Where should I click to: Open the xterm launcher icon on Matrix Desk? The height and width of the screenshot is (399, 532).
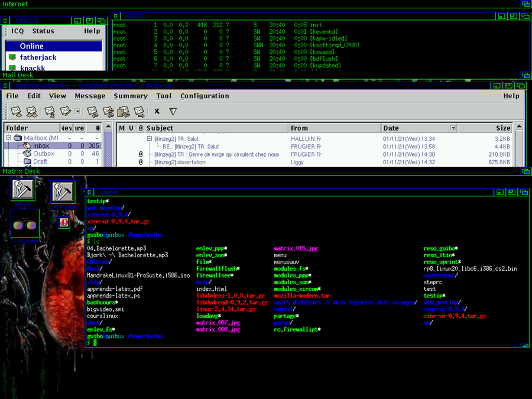point(22,189)
